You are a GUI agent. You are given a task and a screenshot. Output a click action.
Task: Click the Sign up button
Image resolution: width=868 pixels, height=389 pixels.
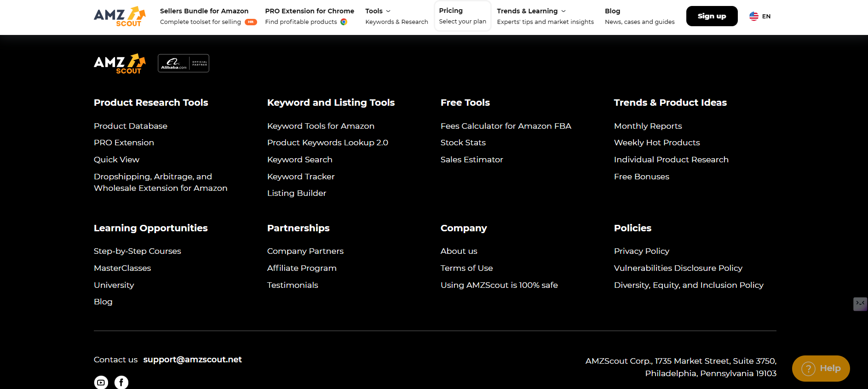712,16
